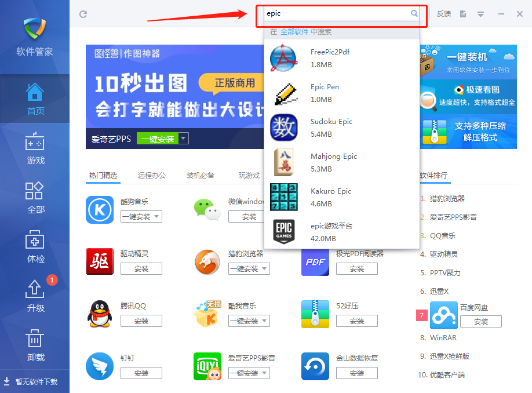Open the 升级 upgrade sidebar section
Image resolution: width=532 pixels, height=393 pixels.
35,297
